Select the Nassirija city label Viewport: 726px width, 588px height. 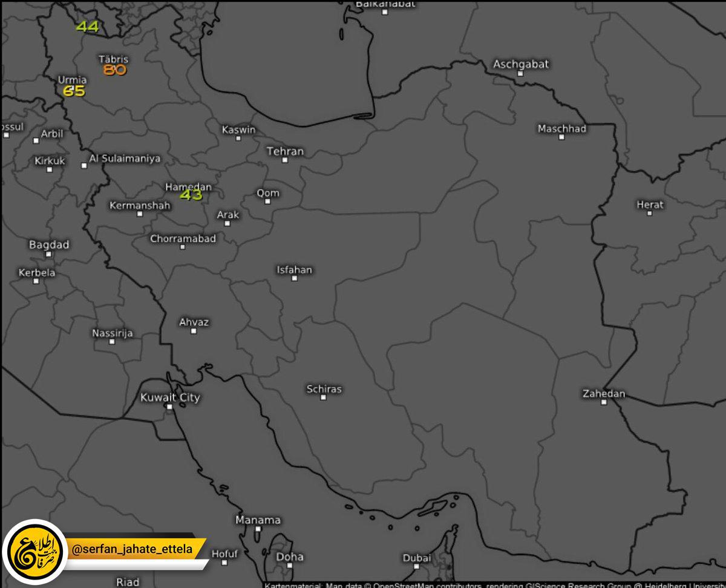point(112,333)
